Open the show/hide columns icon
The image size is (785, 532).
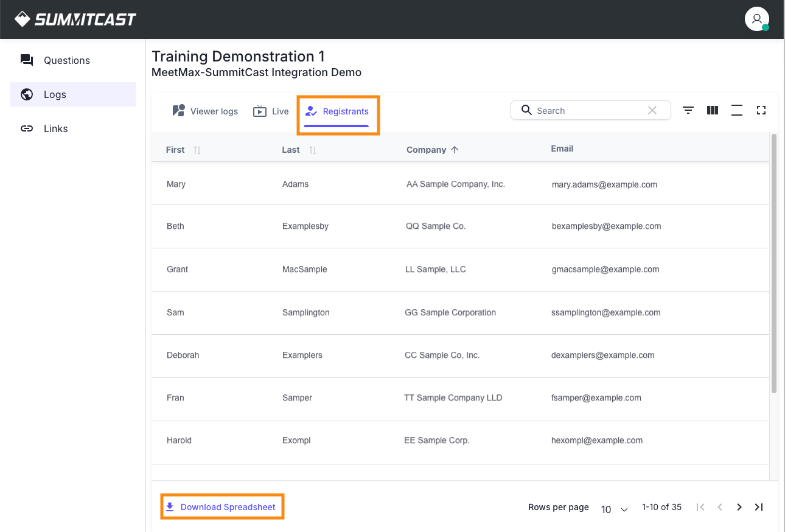(713, 110)
